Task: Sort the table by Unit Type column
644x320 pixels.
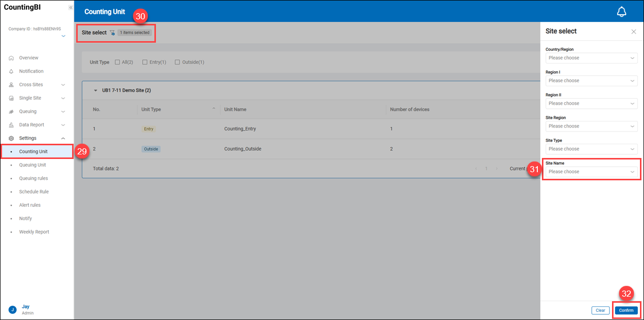Action: click(214, 109)
